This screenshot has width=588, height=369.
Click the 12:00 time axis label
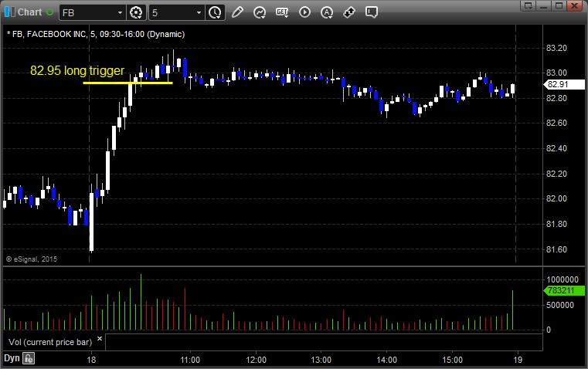(256, 360)
